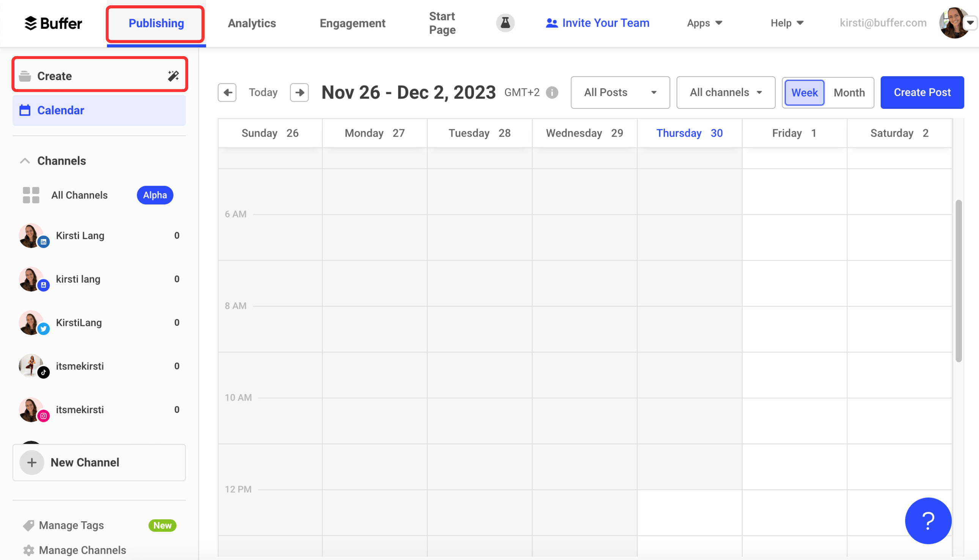The height and width of the screenshot is (560, 979).
Task: Select the Month view toggle
Action: 848,92
